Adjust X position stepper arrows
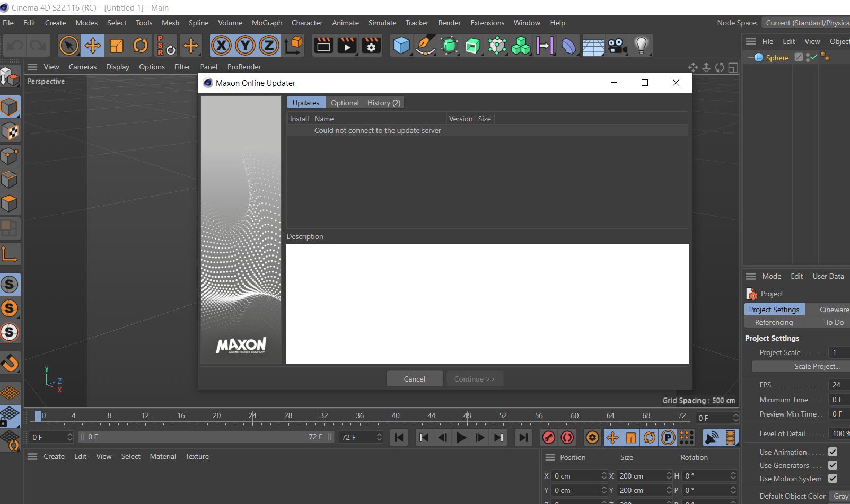Viewport: 850px width, 504px height. click(603, 476)
